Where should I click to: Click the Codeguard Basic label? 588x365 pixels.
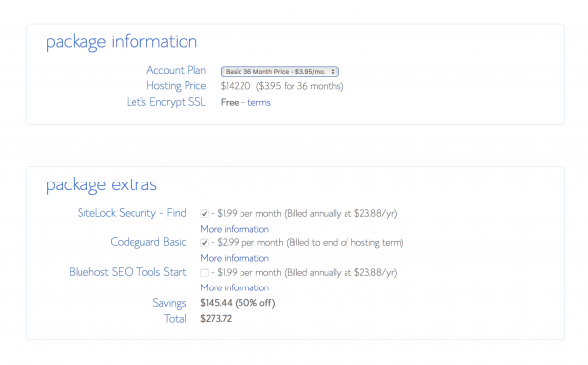148,242
